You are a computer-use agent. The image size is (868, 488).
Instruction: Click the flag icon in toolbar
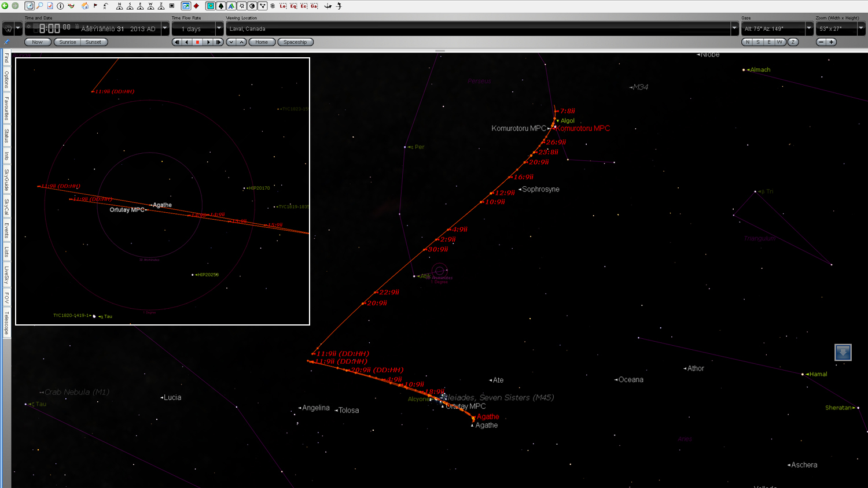tap(95, 6)
